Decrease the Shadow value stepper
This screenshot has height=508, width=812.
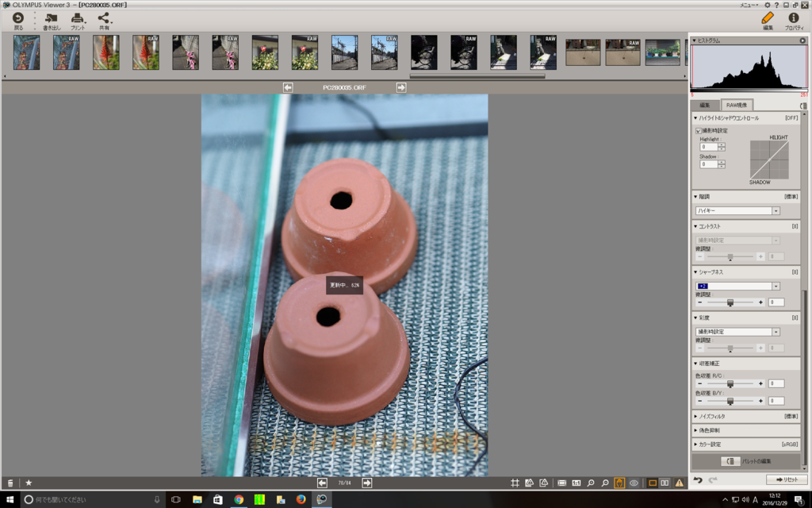722,167
